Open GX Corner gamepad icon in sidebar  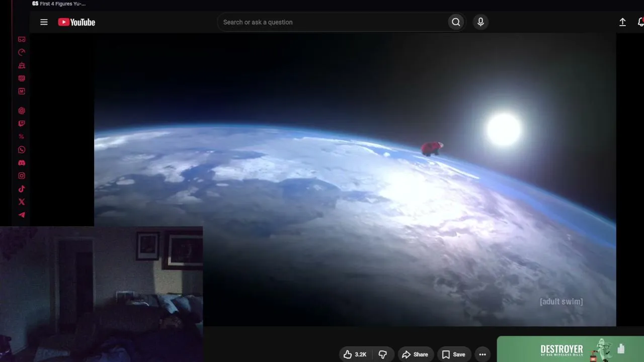[22, 39]
